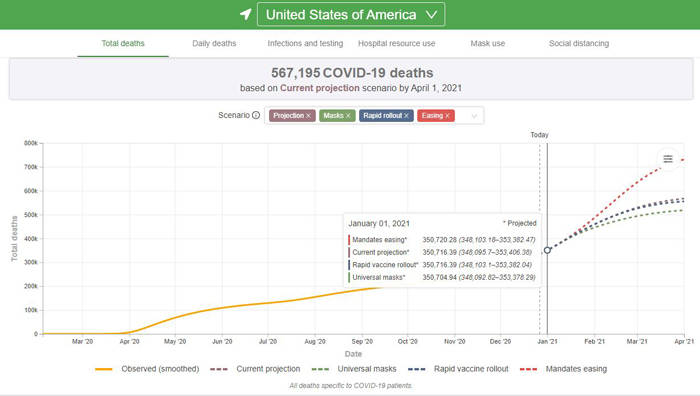The height and width of the screenshot is (396, 700).
Task: Remove the Masks scenario tag
Action: 348,116
